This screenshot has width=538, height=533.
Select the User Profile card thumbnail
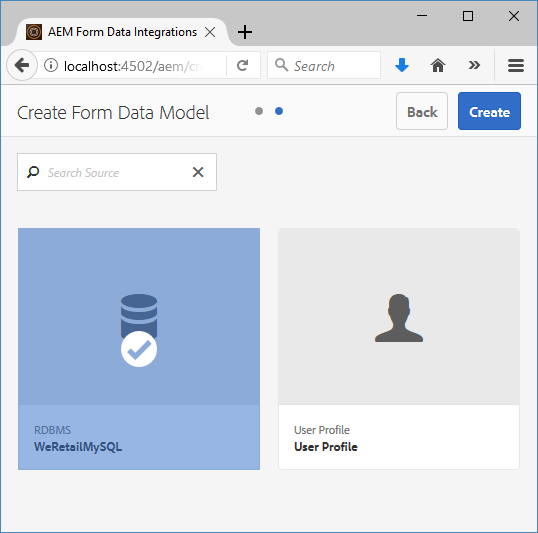pyautogui.click(x=399, y=316)
